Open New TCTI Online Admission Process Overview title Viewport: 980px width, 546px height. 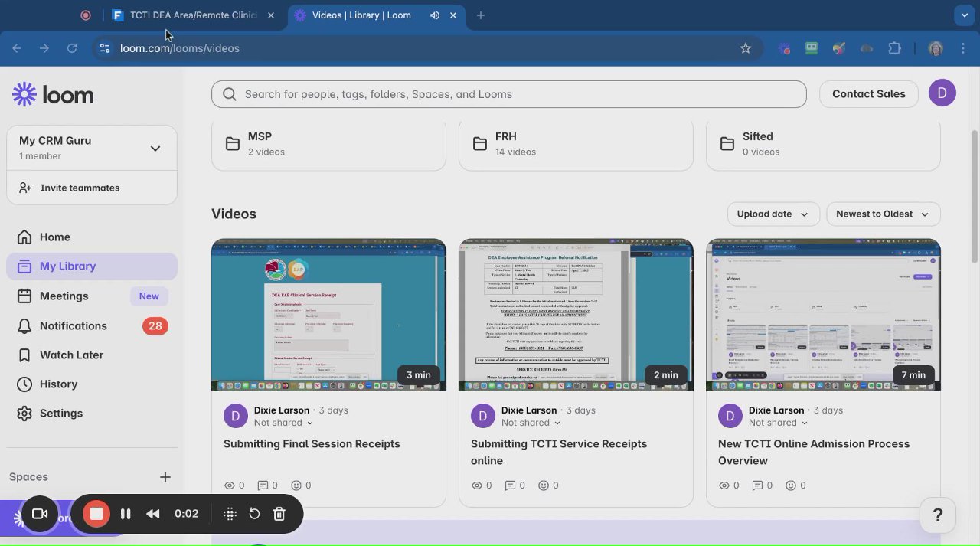pyautogui.click(x=814, y=452)
